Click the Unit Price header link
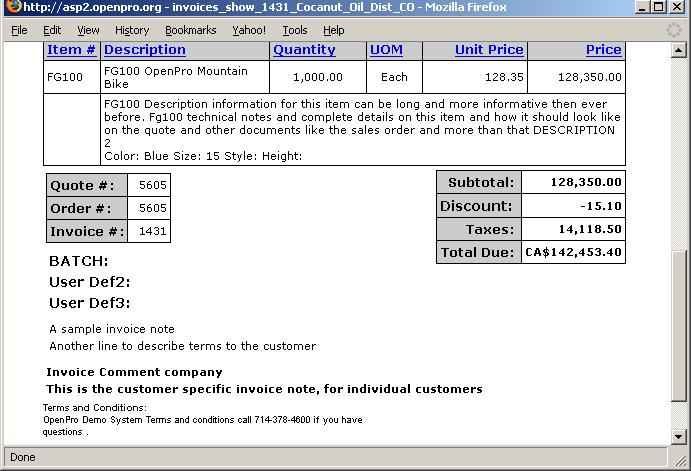The height and width of the screenshot is (471, 691). click(x=489, y=49)
